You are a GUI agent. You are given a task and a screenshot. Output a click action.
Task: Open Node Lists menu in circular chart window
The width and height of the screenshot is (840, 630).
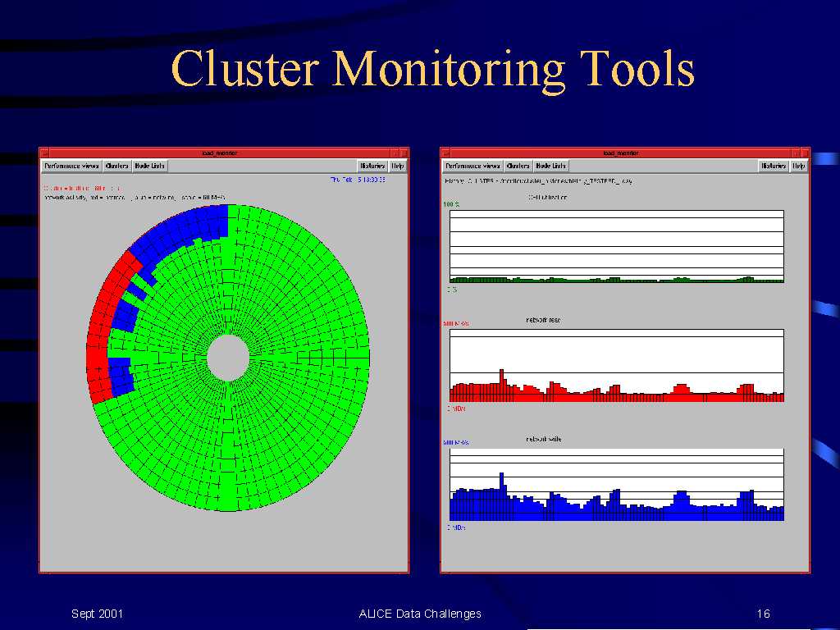149,166
